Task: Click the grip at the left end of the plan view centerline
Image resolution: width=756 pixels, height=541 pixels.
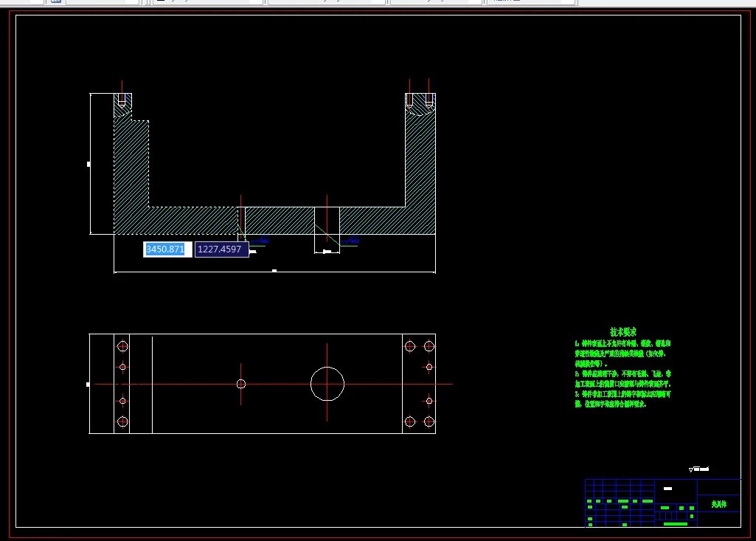Action: pos(88,385)
